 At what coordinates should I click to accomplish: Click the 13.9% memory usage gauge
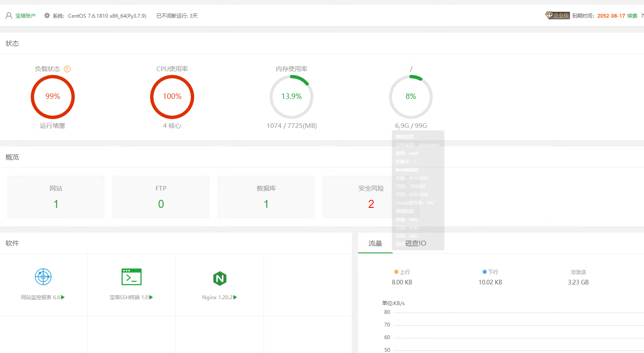[291, 97]
